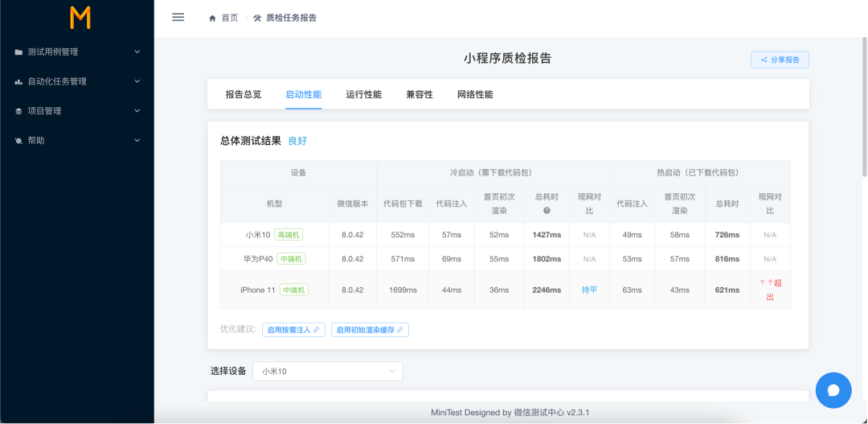Screen dimensions: 868x424
Task: Click the 良好 overall result text
Action: (298, 141)
